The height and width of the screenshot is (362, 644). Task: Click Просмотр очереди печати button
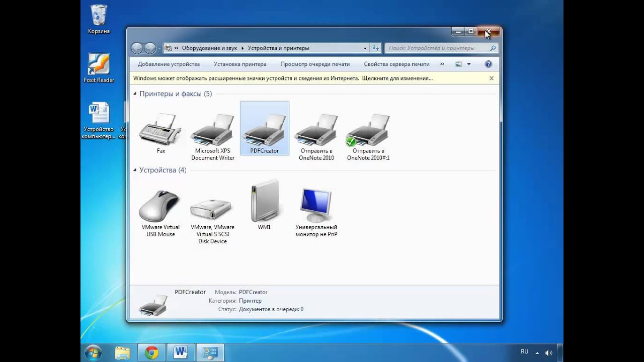pos(315,64)
